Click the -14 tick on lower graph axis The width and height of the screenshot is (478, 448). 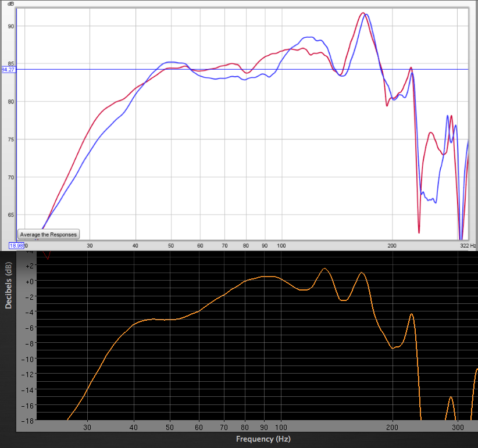pyautogui.click(x=27, y=390)
